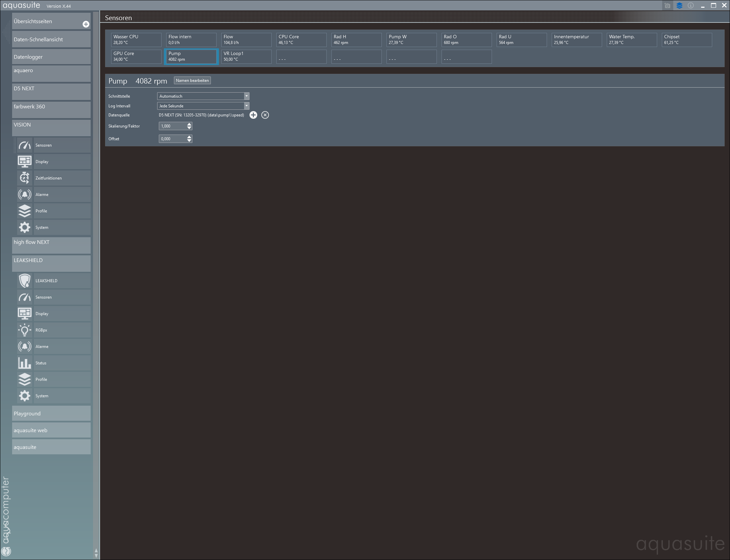Viewport: 730px width, 560px height.
Task: Select the Rad H sensor tile
Action: (x=357, y=40)
